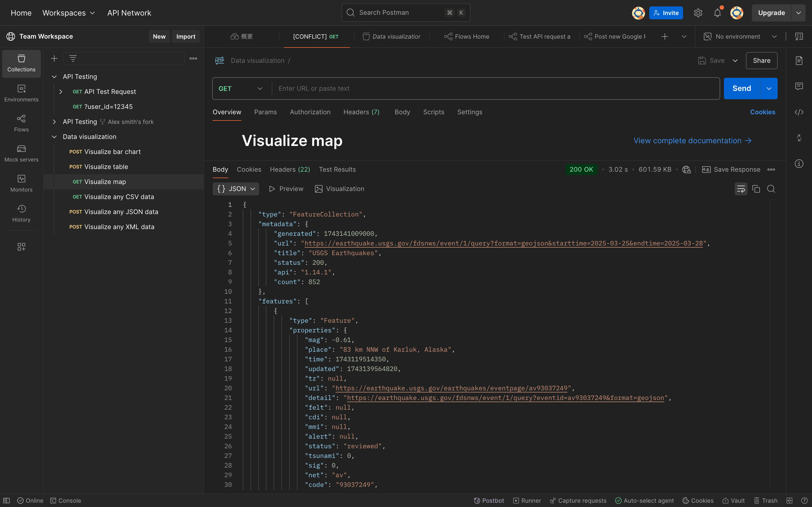This screenshot has width=812, height=507.
Task: Open the Mock servers sidebar panel
Action: 21,153
